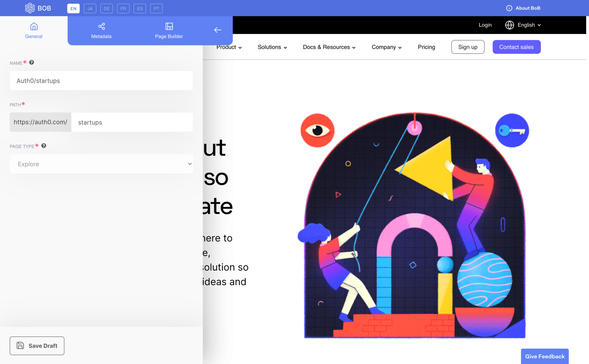Click the Contact sales button
The image size is (589, 364).
[516, 47]
